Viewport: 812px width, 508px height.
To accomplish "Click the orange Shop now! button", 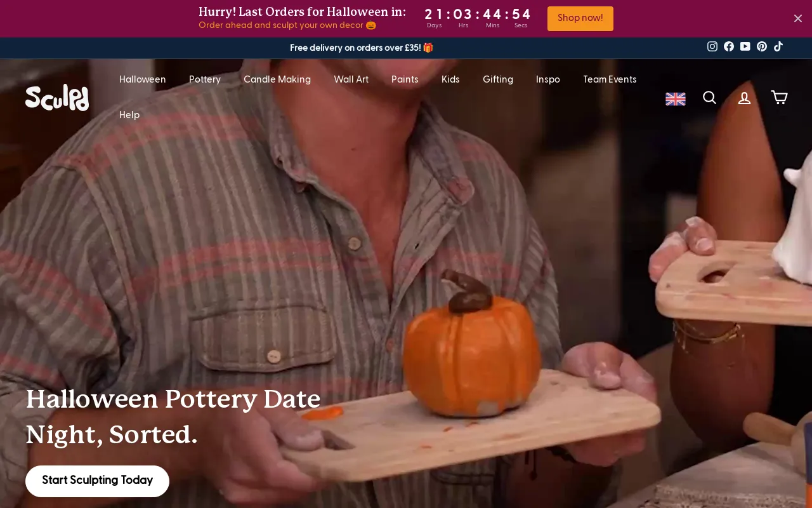I will pos(580,18).
